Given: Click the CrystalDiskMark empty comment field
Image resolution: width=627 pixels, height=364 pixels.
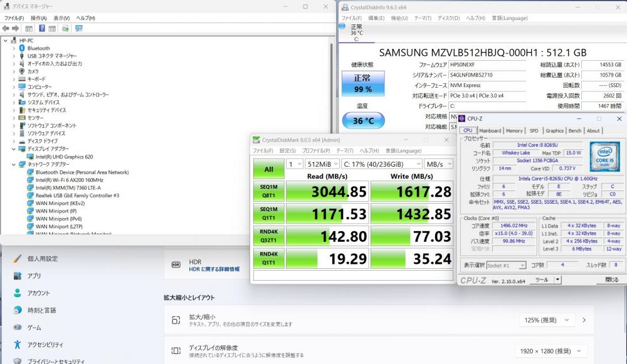Looking at the screenshot, I should [x=353, y=276].
